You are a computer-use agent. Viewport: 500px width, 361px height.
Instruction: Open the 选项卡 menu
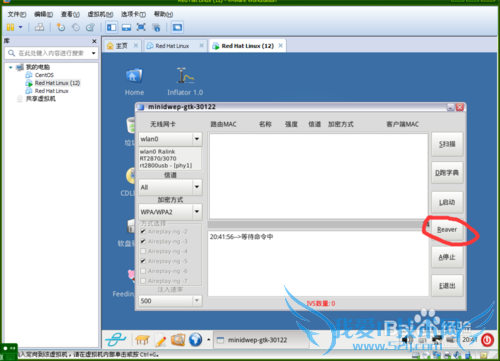point(133,14)
